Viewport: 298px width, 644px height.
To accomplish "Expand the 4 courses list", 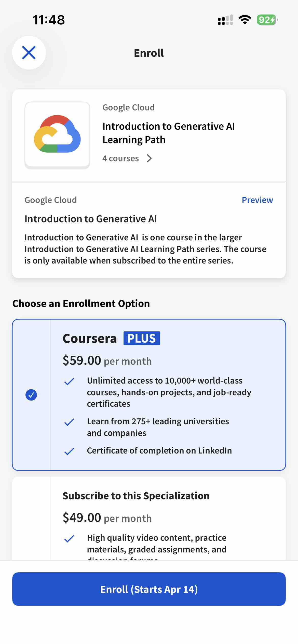I will tap(121, 158).
